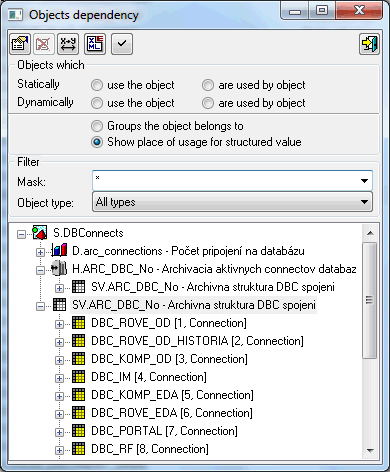Expand the DBC_IM node

click(59, 378)
